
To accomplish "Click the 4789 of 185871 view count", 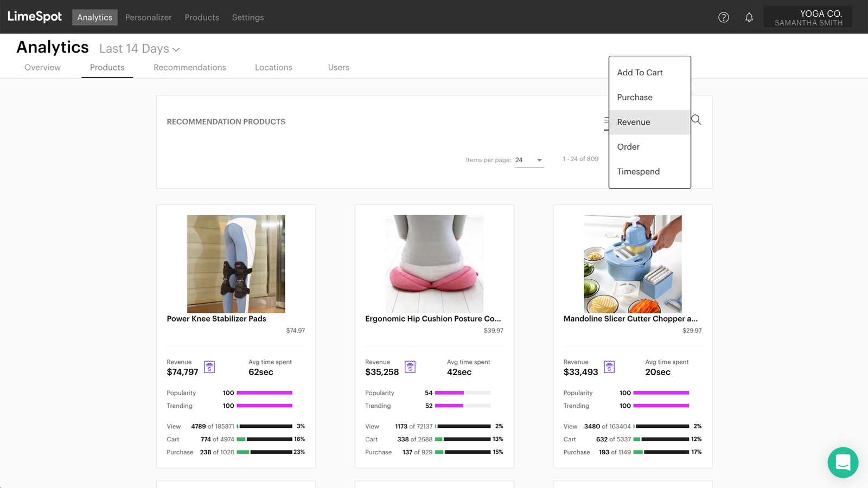I will (x=213, y=426).
